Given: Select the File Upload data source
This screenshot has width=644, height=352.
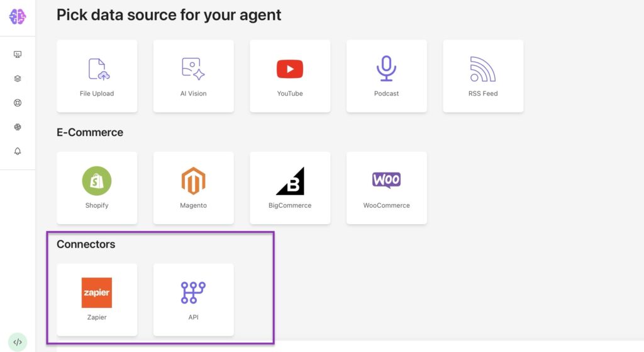Looking at the screenshot, I should click(97, 76).
